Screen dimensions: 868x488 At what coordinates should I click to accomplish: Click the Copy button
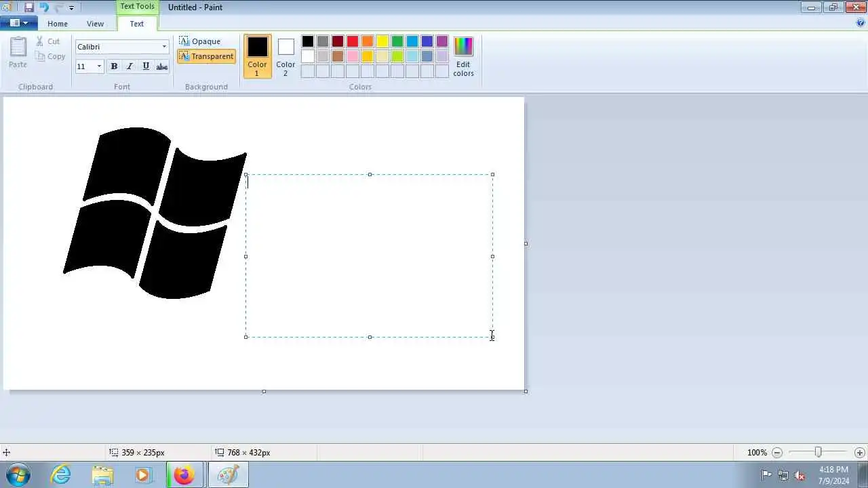pyautogui.click(x=51, y=56)
